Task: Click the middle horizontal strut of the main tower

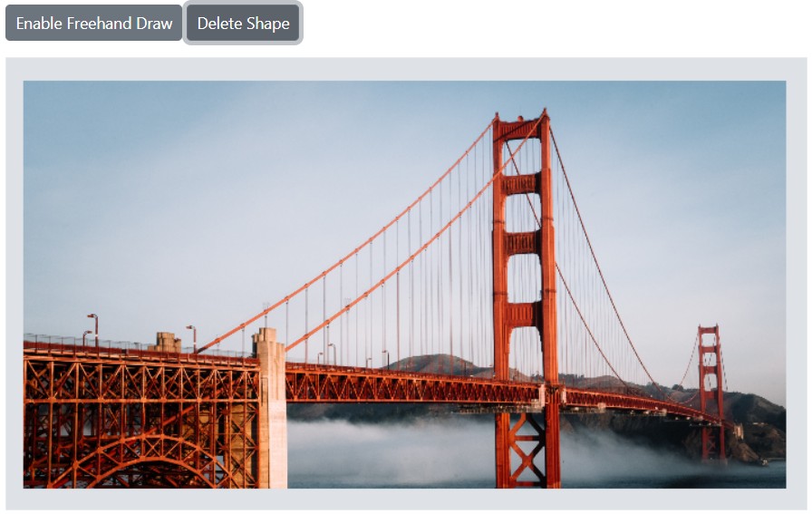Action: coord(521,244)
